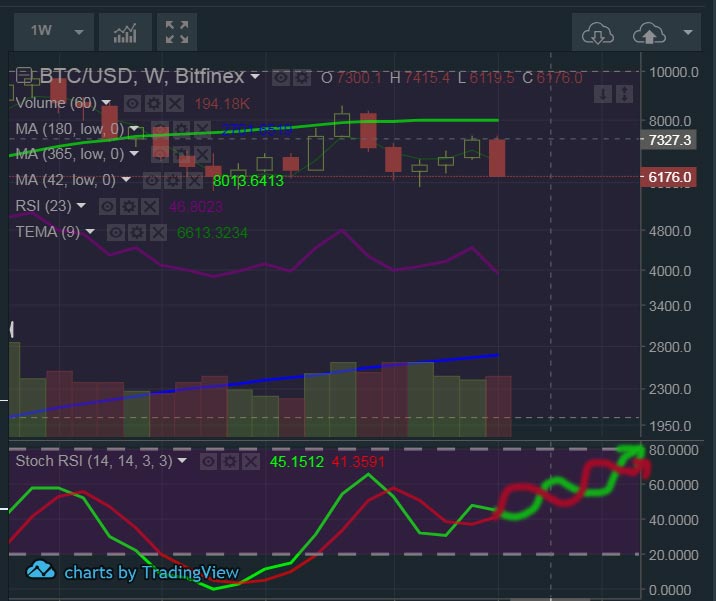Click the cloud download load-chart icon
Image resolution: width=716 pixels, height=601 pixels.
(x=597, y=33)
